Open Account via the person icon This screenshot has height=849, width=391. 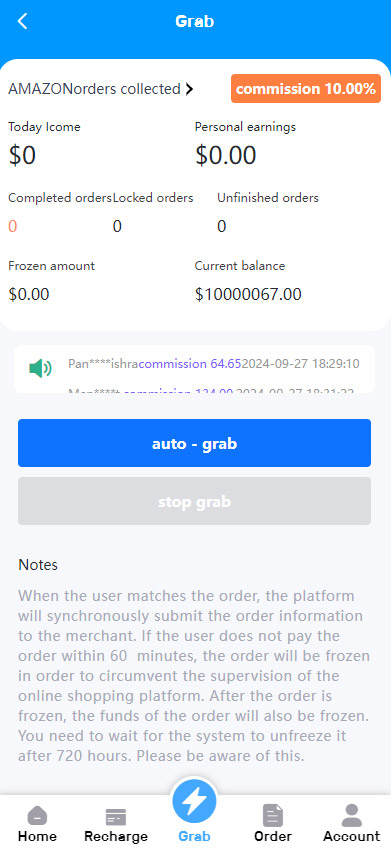point(351,815)
